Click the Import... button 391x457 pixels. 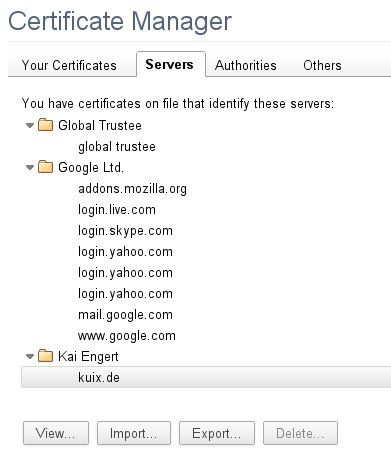pos(134,433)
